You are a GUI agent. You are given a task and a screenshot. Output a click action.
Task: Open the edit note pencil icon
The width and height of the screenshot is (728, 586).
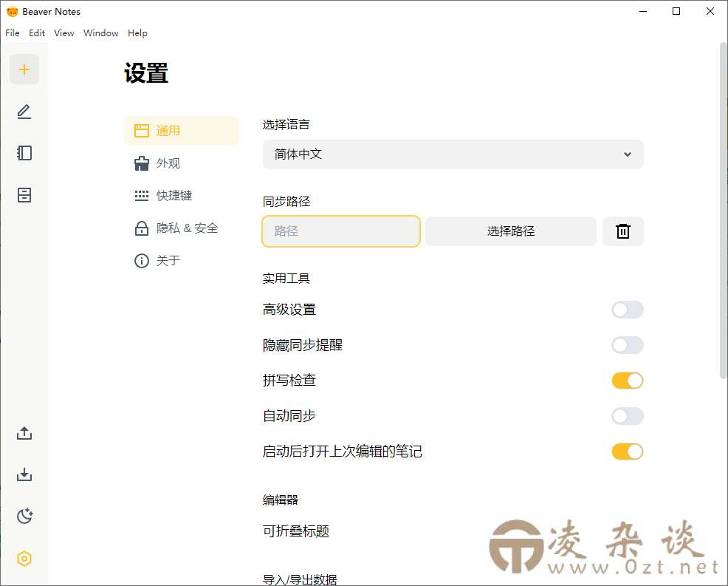[24, 112]
